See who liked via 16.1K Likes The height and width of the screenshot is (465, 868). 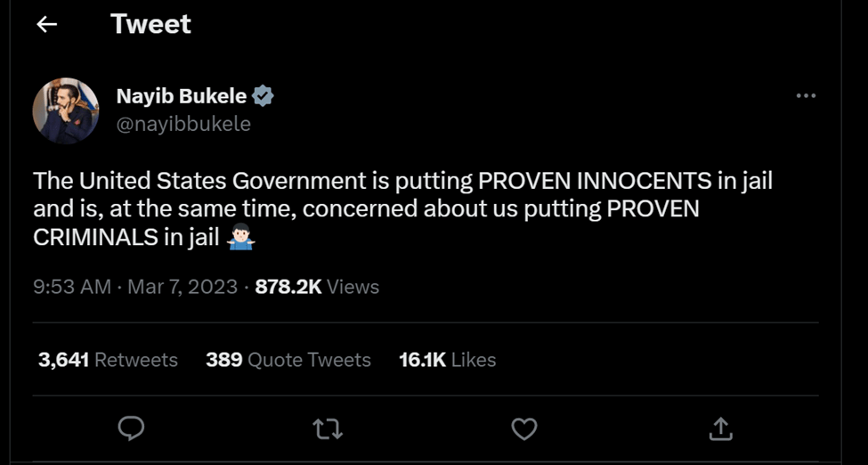447,360
